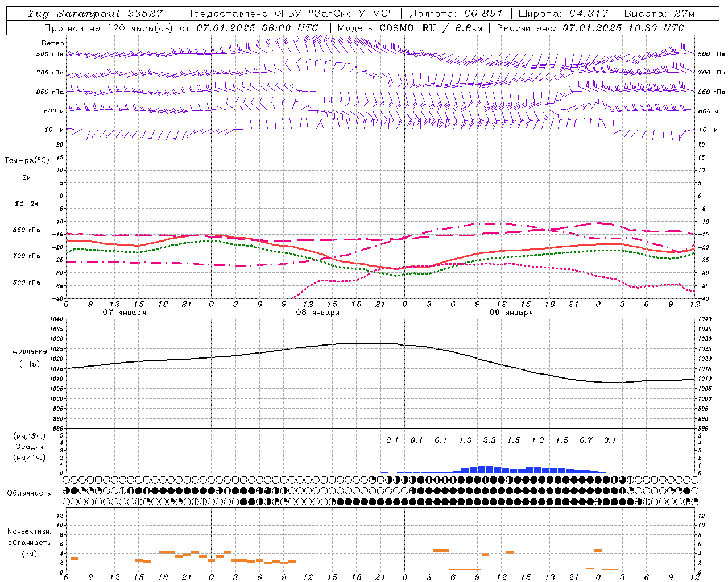Click the 'Ветер' wind panel label

coord(53,43)
